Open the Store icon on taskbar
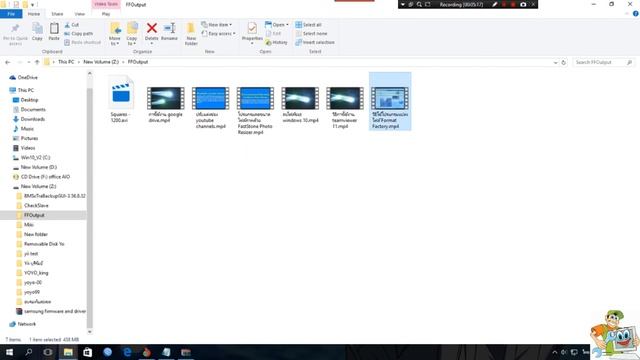Image resolution: width=640 pixels, height=360 pixels. click(87, 352)
